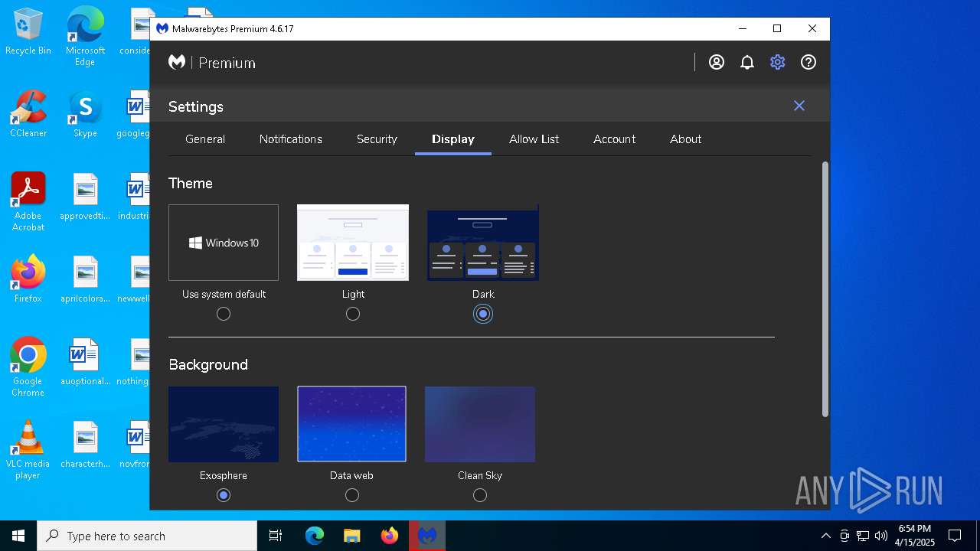The image size is (980, 551).
Task: Open Firefox desktop shortcut
Action: [28, 280]
